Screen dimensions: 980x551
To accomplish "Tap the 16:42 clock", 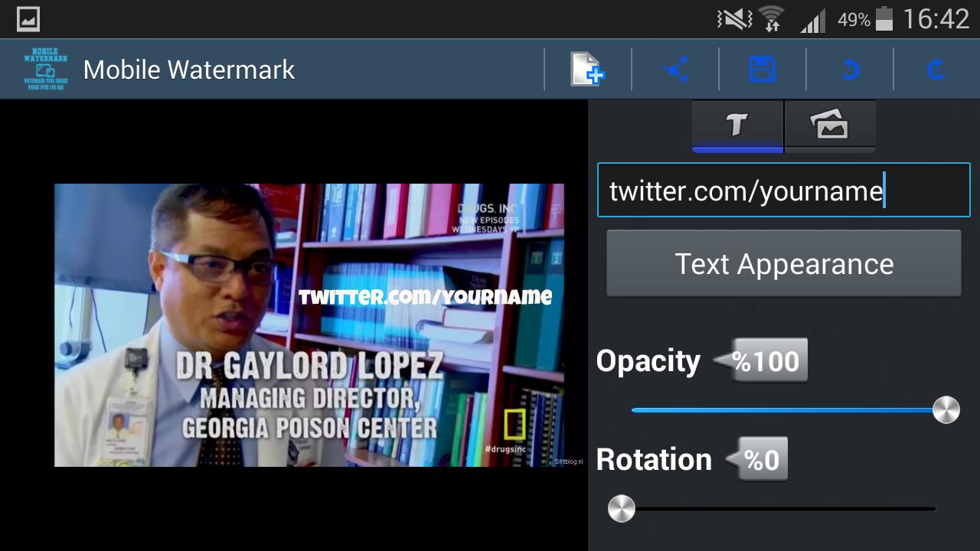I will tap(936, 18).
